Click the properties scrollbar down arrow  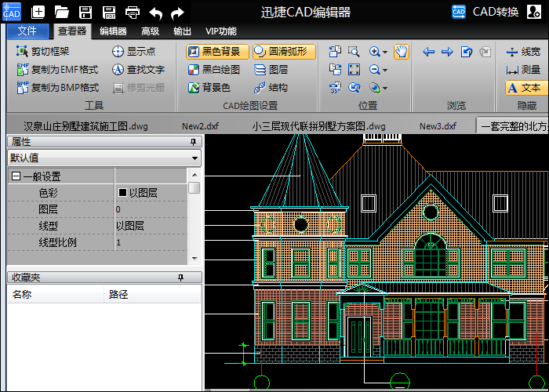coord(195,259)
